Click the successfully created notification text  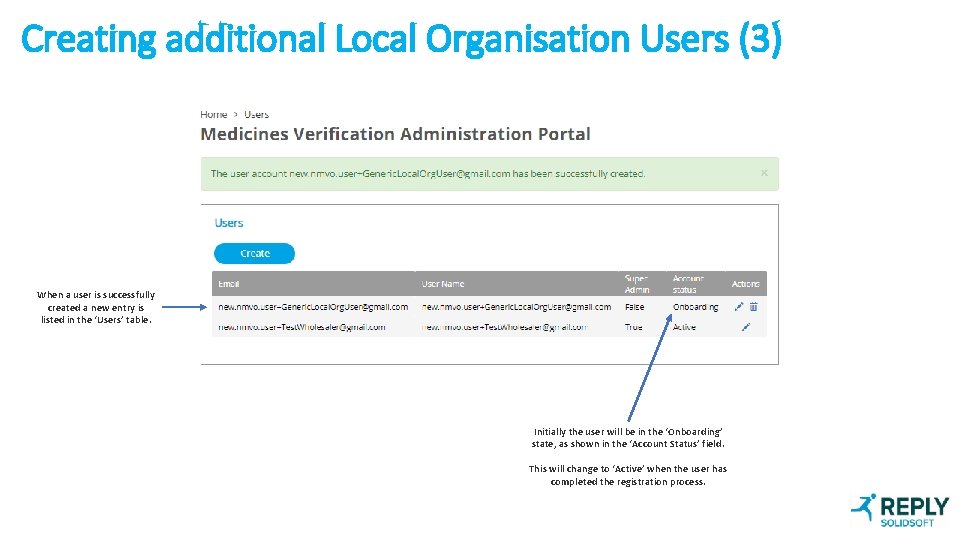tap(428, 174)
